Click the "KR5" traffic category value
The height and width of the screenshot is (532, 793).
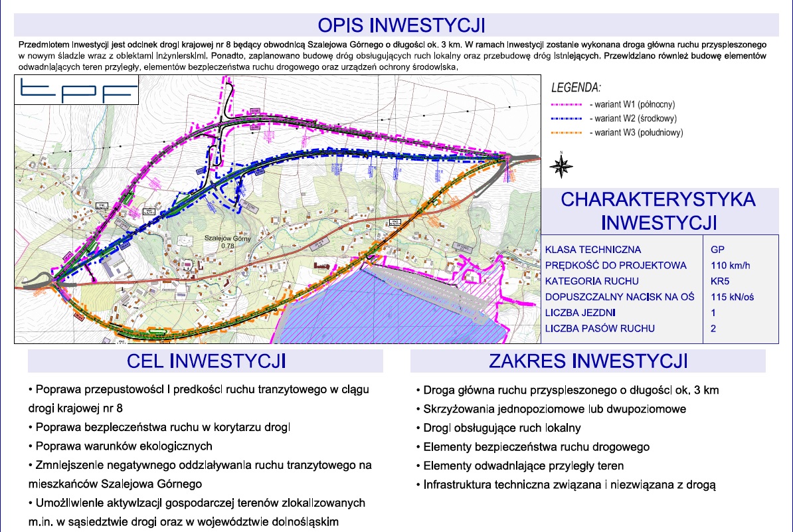pos(720,282)
